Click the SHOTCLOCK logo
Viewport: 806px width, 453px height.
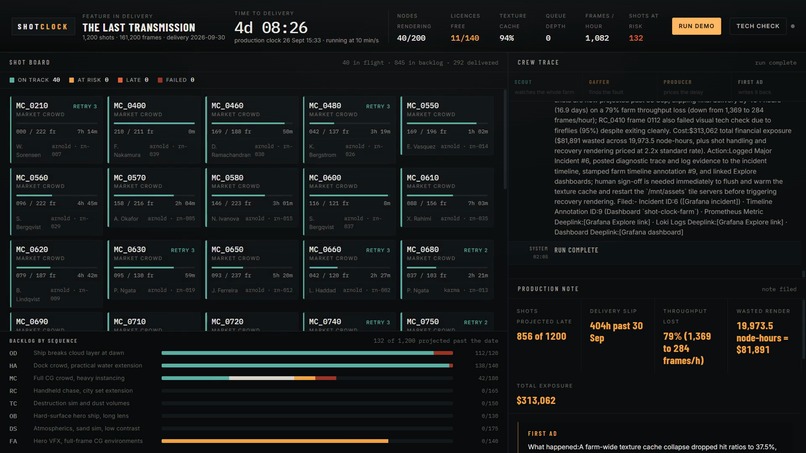click(x=43, y=27)
